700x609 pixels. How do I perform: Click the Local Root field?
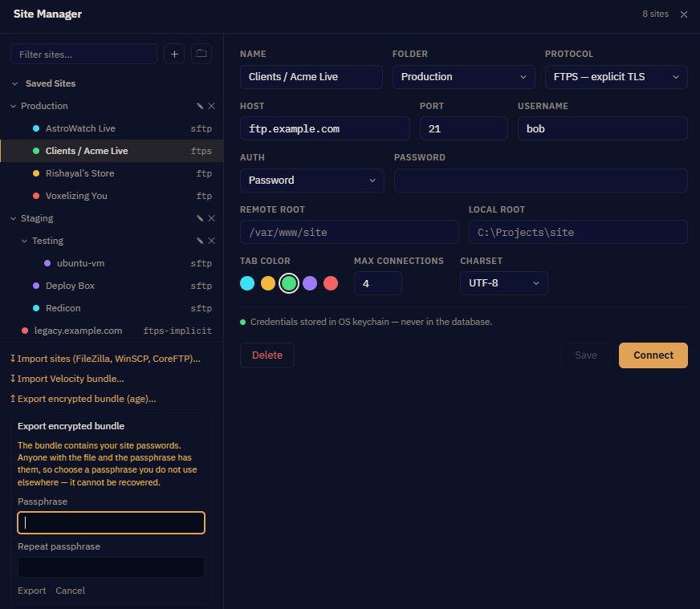(578, 232)
